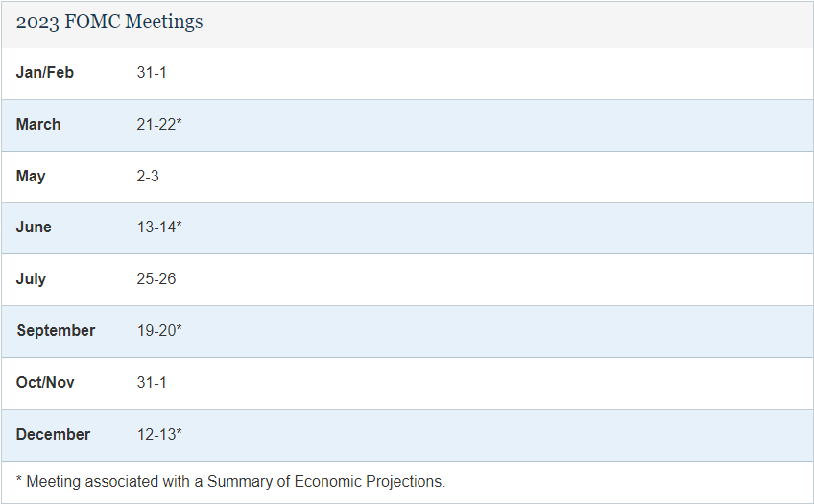The image size is (814, 504).
Task: Select the December month label
Action: 53,434
